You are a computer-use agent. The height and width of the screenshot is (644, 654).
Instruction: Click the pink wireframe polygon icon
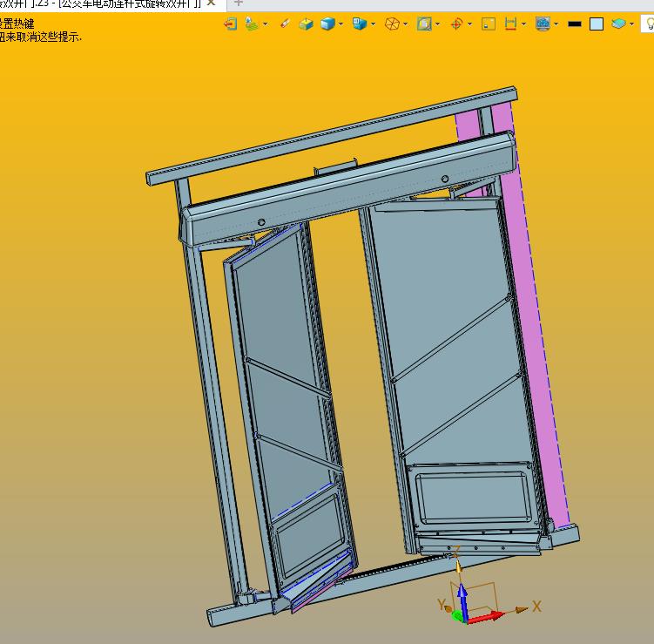pyautogui.click(x=392, y=24)
